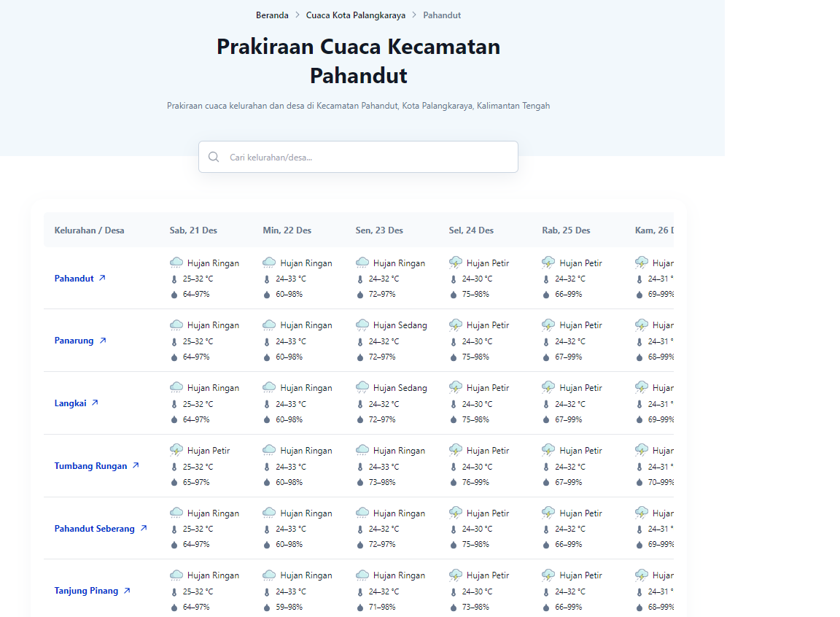Click the Sab, 21 Des column header
The width and height of the screenshot is (840, 617).
(193, 230)
